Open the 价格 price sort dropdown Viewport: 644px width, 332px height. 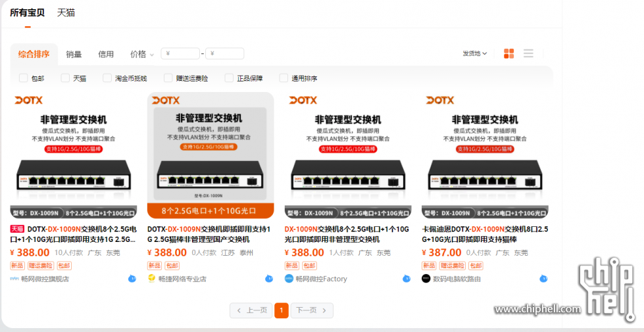(x=141, y=55)
